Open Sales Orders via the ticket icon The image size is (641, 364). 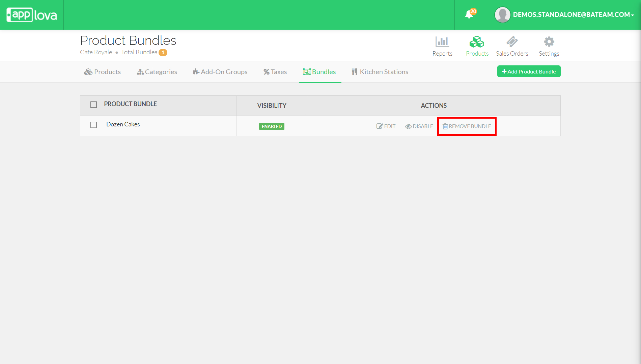(x=512, y=42)
